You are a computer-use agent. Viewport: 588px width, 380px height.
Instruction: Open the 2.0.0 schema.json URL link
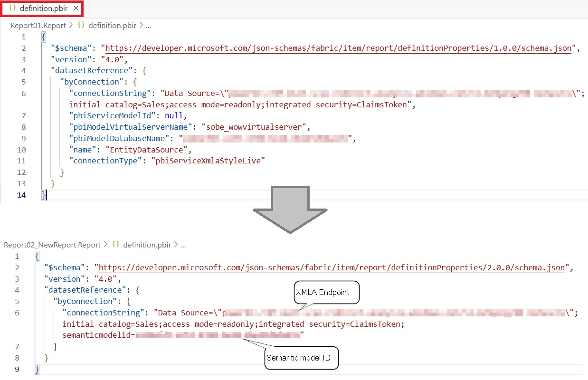(332, 267)
